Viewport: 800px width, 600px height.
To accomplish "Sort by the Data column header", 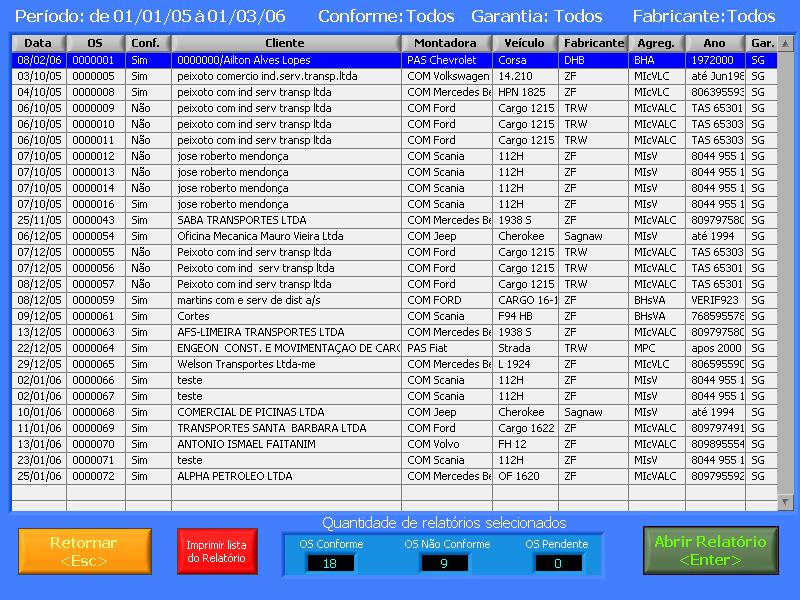I will click(x=38, y=43).
